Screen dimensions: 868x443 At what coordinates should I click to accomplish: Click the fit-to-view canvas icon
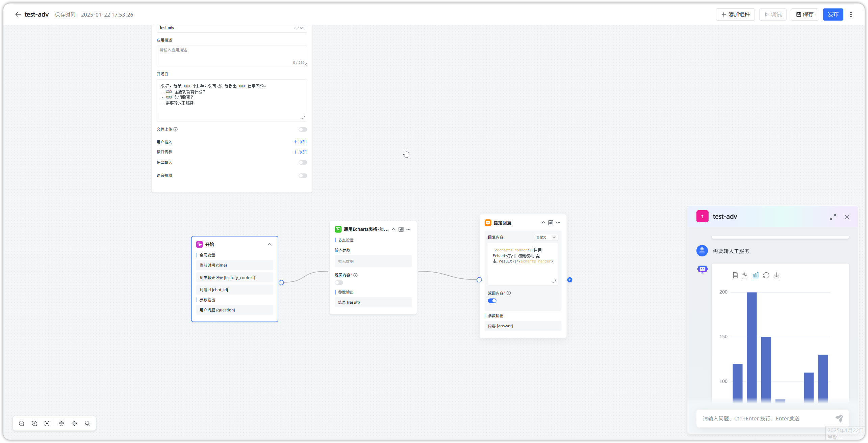click(x=47, y=423)
